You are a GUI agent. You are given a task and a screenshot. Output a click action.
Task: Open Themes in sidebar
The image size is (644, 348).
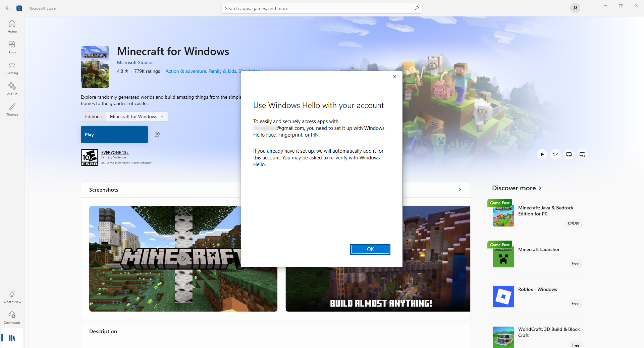click(x=12, y=110)
